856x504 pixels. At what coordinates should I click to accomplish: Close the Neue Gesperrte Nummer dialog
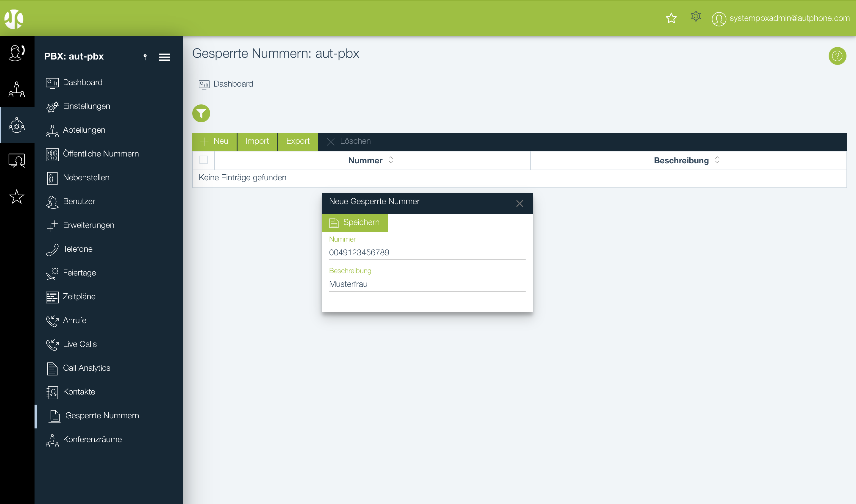coord(519,204)
